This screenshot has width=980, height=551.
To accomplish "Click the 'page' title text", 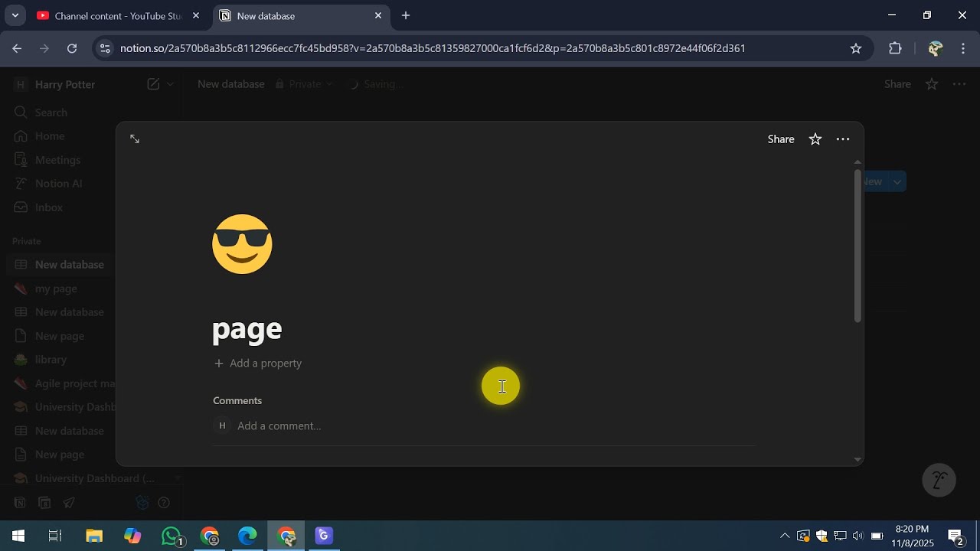I will pyautogui.click(x=247, y=328).
